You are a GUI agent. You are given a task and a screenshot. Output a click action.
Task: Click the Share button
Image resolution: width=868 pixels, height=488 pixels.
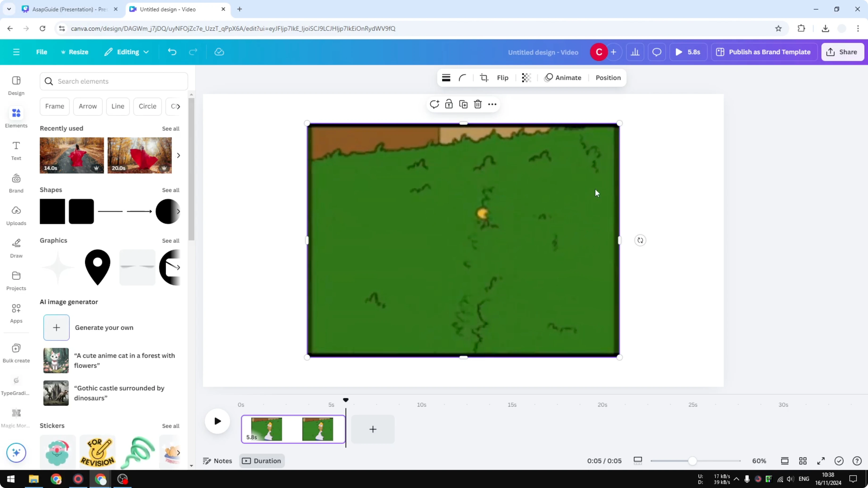tap(842, 52)
